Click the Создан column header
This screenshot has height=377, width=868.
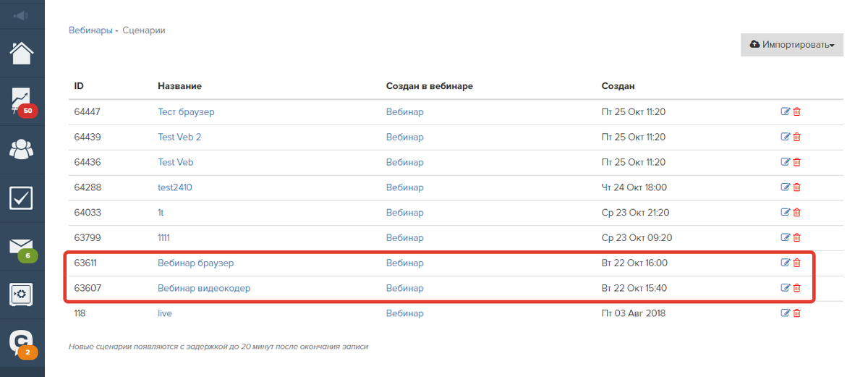tap(618, 86)
